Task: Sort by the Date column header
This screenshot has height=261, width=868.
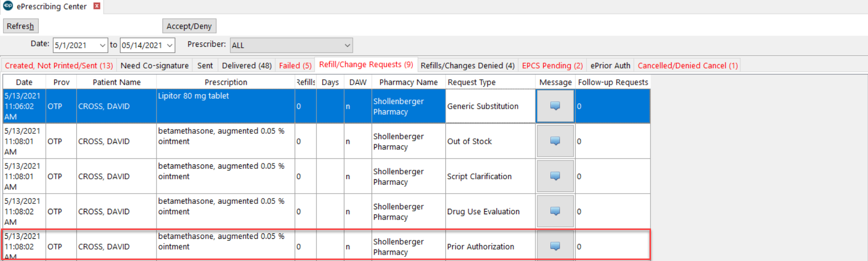Action: coord(24,82)
